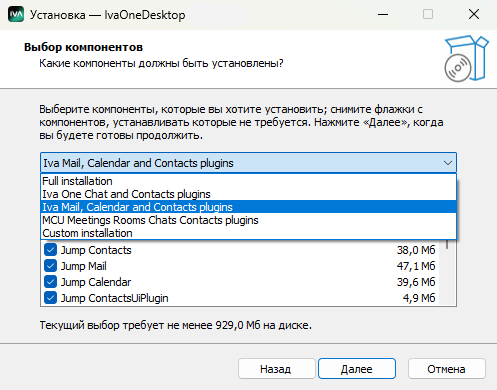The image size is (497, 390).
Task: Uncheck the Jump Calendar component
Action: point(50,282)
